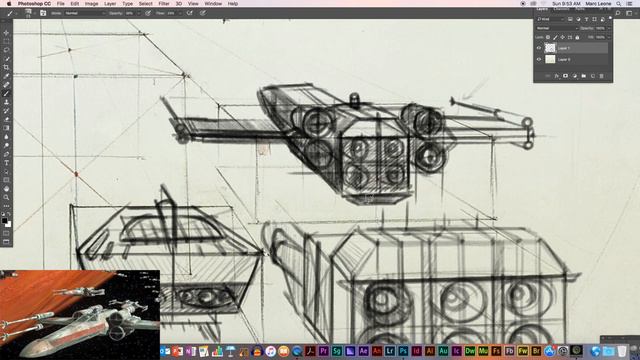The width and height of the screenshot is (640, 360).
Task: Enable airbrush-style build-up effects
Action: pos(189,13)
